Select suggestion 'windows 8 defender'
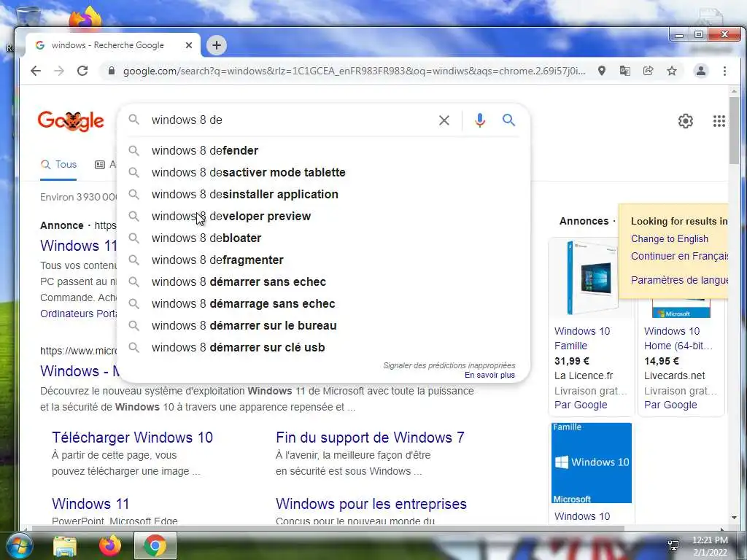This screenshot has width=747, height=560. tap(323, 150)
